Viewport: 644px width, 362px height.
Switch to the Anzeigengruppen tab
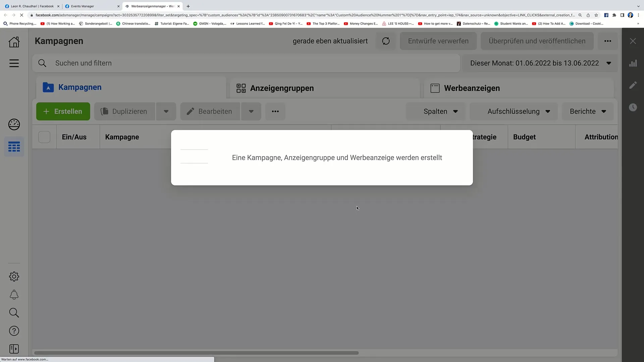click(x=325, y=88)
